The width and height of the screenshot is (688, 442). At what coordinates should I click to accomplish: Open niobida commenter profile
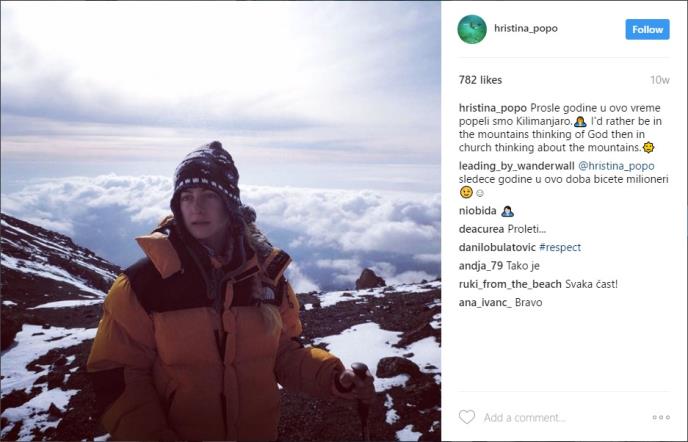pos(478,211)
